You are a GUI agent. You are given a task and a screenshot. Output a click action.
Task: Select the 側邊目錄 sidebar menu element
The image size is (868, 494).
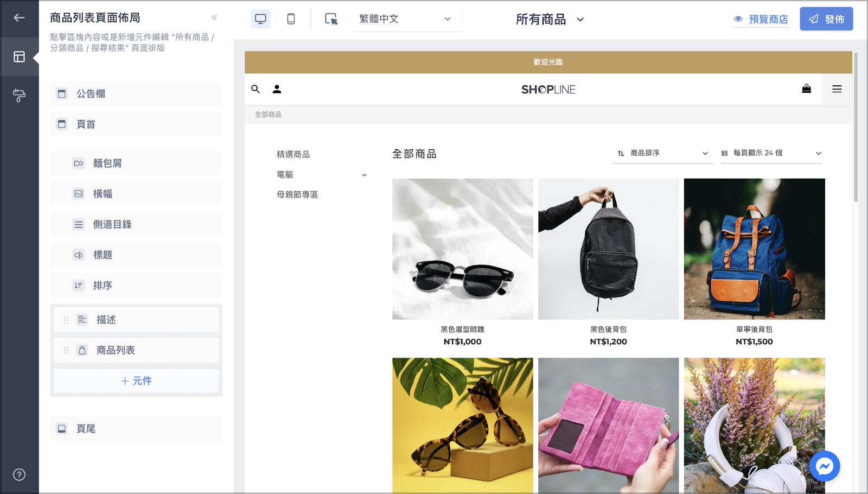pos(136,224)
